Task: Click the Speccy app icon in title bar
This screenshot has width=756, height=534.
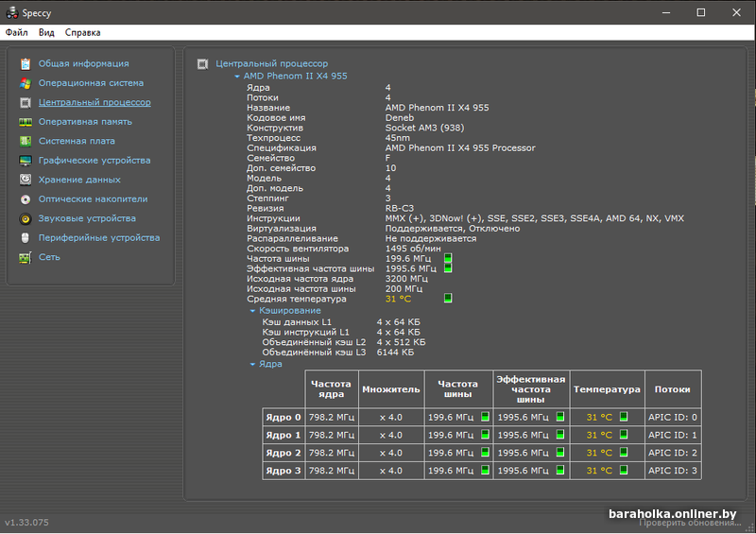Action: pyautogui.click(x=12, y=12)
